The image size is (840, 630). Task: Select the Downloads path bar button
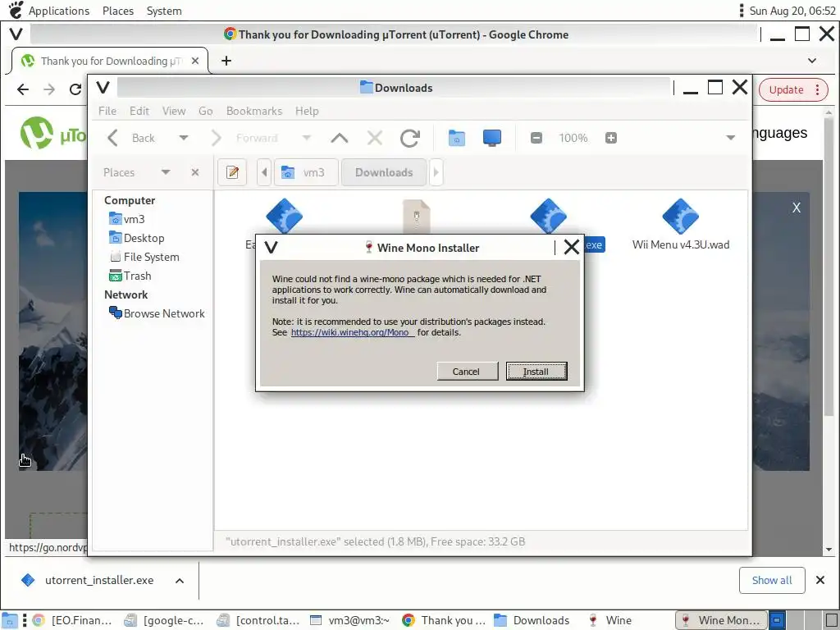[x=384, y=172]
